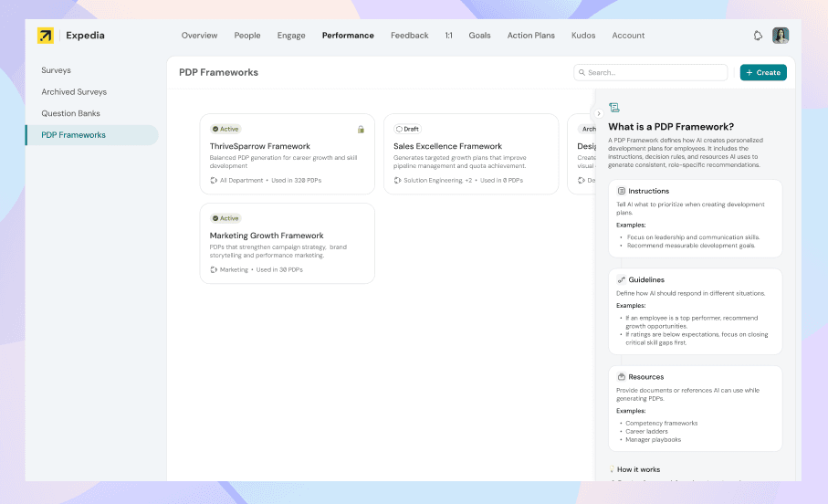Viewport: 828px width, 504px height.
Task: Click the 'Competency frameworks' bullet text
Action: pos(661,423)
